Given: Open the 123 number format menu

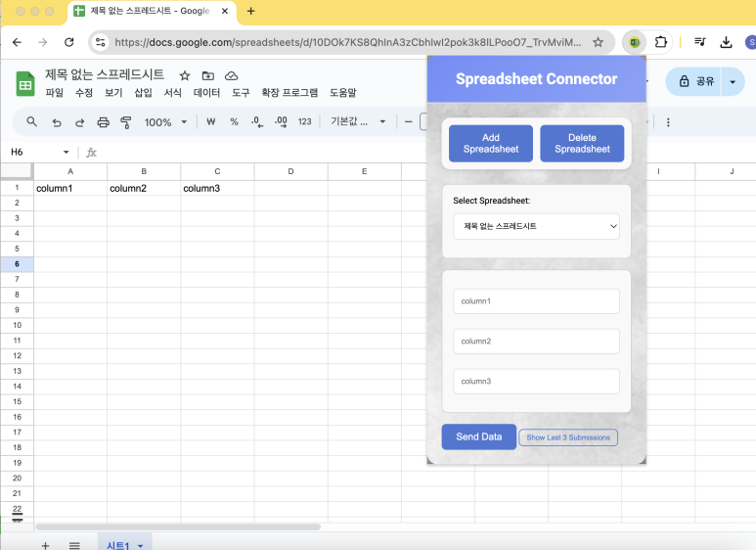Looking at the screenshot, I should [305, 122].
